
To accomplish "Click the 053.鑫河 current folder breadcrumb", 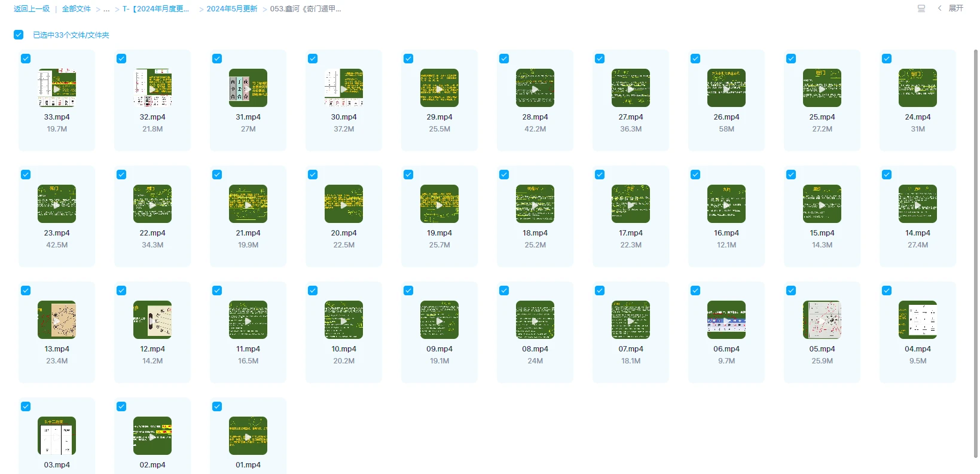I will click(x=306, y=9).
